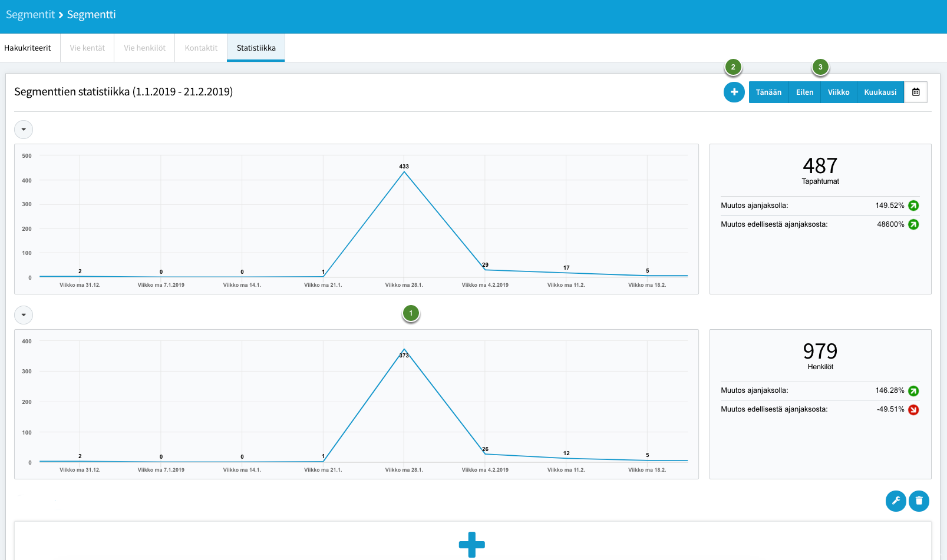Click green arrow beside 146.28%
The width and height of the screenshot is (947, 560).
click(x=913, y=391)
